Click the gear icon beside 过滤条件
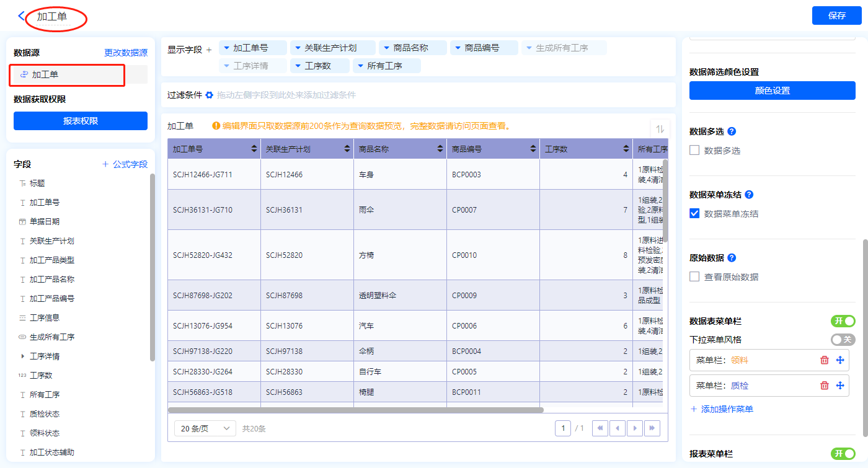 tap(209, 95)
